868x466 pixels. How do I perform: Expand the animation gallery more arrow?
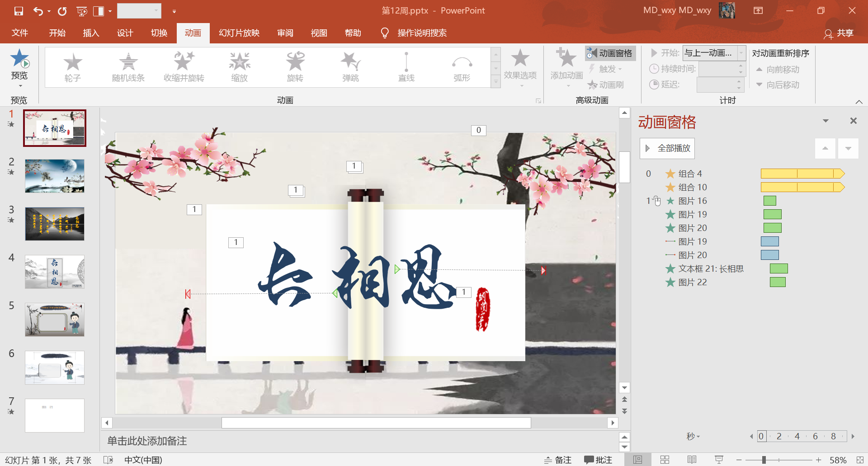click(x=496, y=81)
